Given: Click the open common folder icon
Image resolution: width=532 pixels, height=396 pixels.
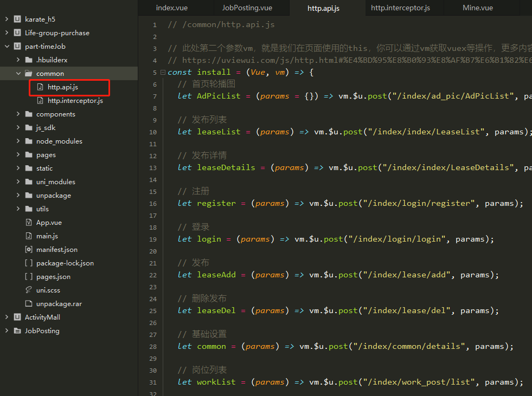Looking at the screenshot, I should (x=29, y=74).
